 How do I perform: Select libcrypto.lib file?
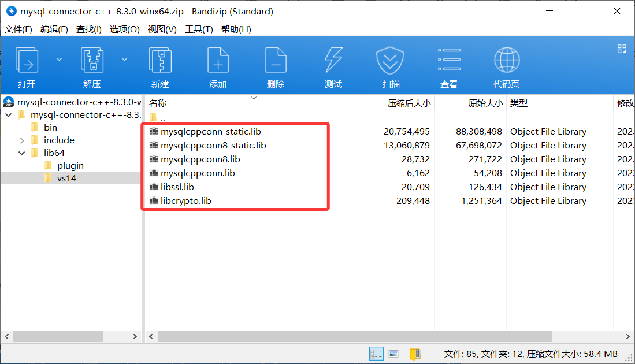tap(186, 201)
